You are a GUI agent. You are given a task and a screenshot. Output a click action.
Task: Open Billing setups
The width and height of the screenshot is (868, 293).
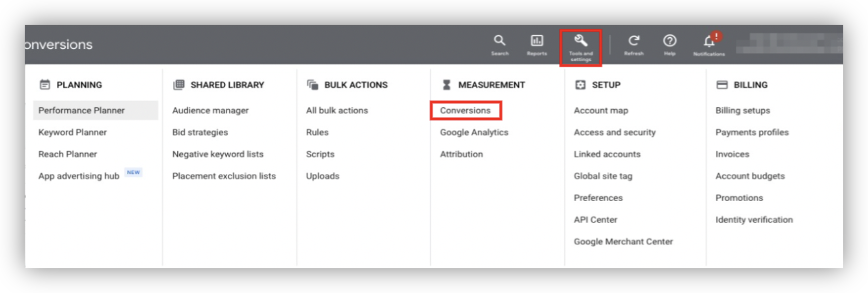[x=743, y=110]
